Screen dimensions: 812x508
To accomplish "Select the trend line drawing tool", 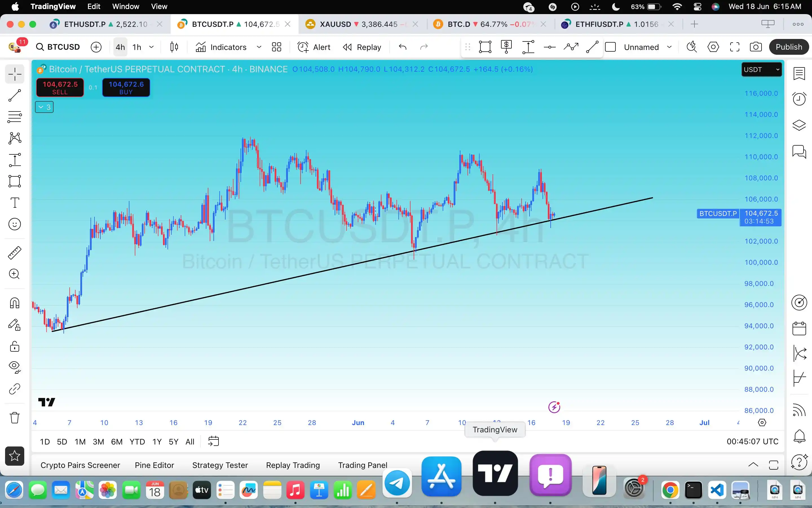I will coord(15,95).
